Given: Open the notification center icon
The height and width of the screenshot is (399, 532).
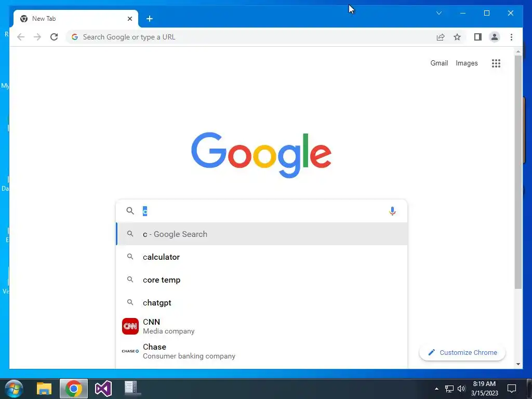Looking at the screenshot, I should click(512, 389).
